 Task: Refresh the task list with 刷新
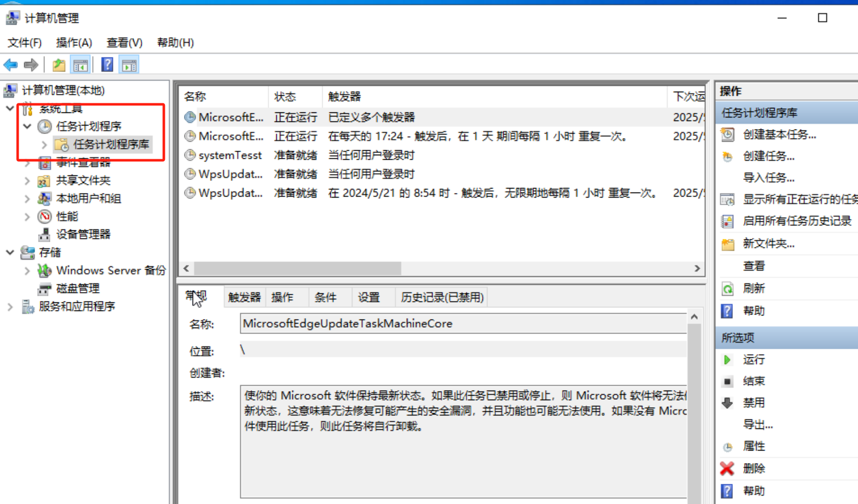click(754, 288)
